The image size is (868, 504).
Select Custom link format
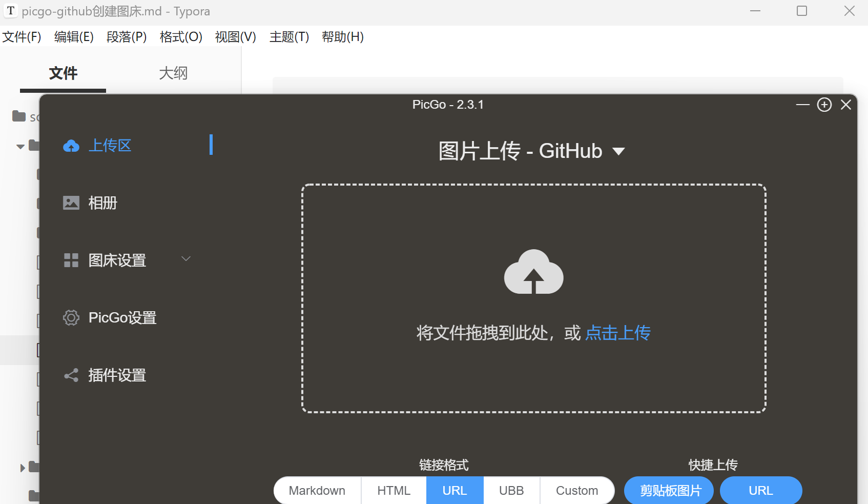(577, 491)
